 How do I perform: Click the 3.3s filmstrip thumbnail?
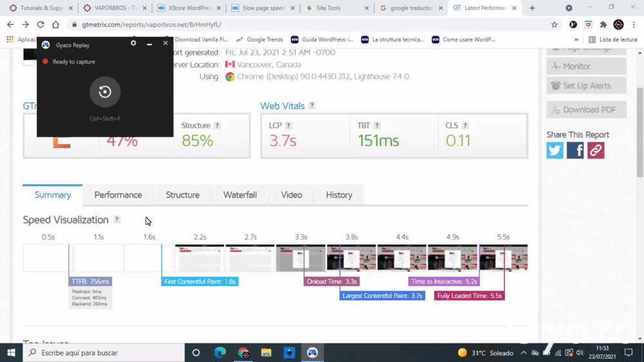301,258
